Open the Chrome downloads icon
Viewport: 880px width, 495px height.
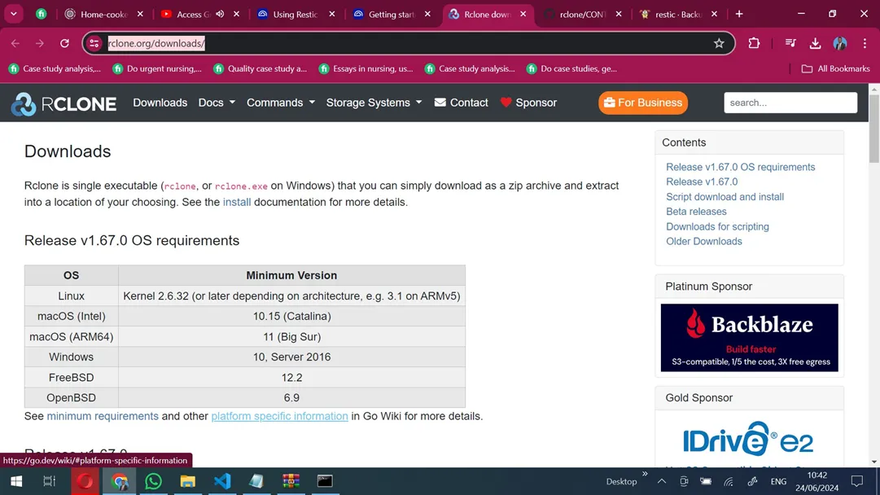pos(815,44)
